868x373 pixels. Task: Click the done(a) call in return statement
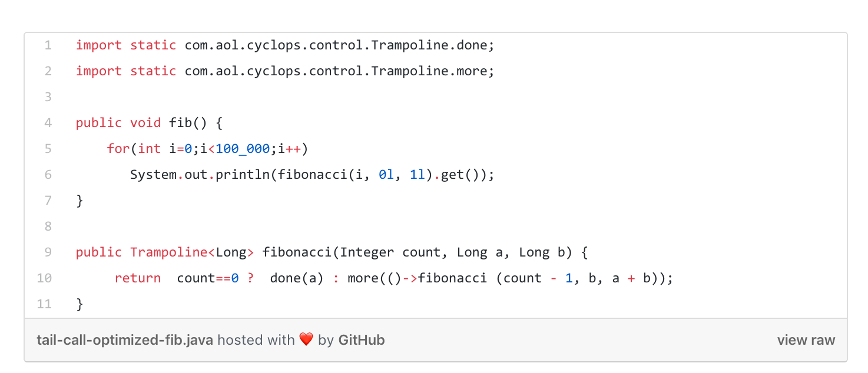tap(297, 278)
